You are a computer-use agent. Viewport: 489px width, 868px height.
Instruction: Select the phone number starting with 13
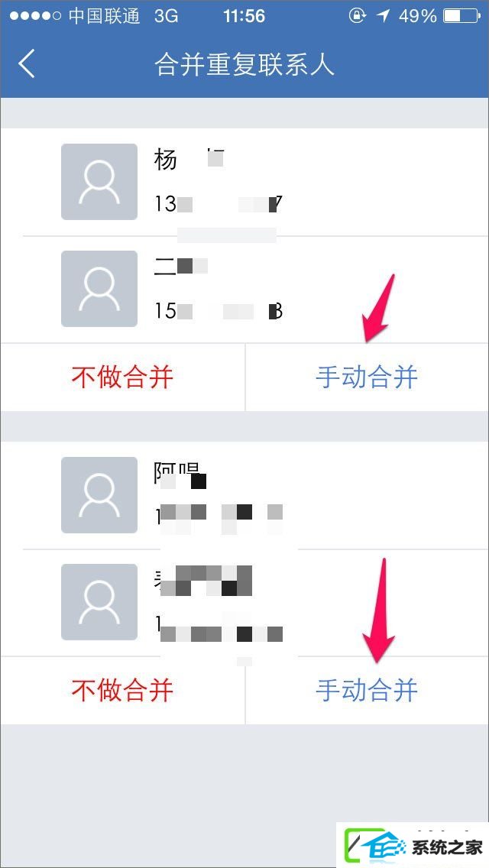[219, 204]
